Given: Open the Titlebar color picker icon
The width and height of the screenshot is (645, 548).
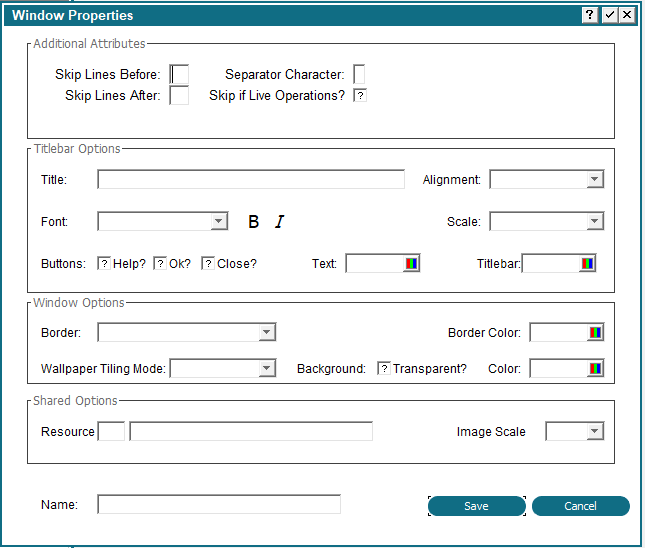Looking at the screenshot, I should tap(587, 263).
